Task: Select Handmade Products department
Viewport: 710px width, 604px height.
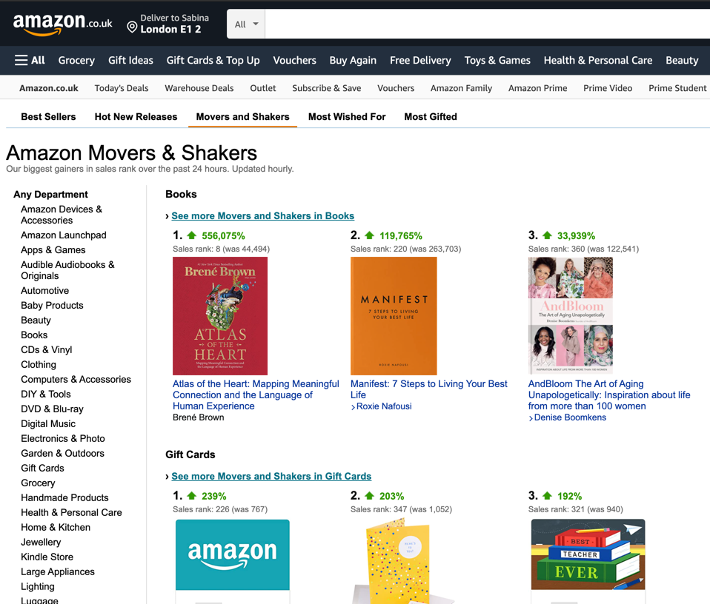Action: coord(65,498)
